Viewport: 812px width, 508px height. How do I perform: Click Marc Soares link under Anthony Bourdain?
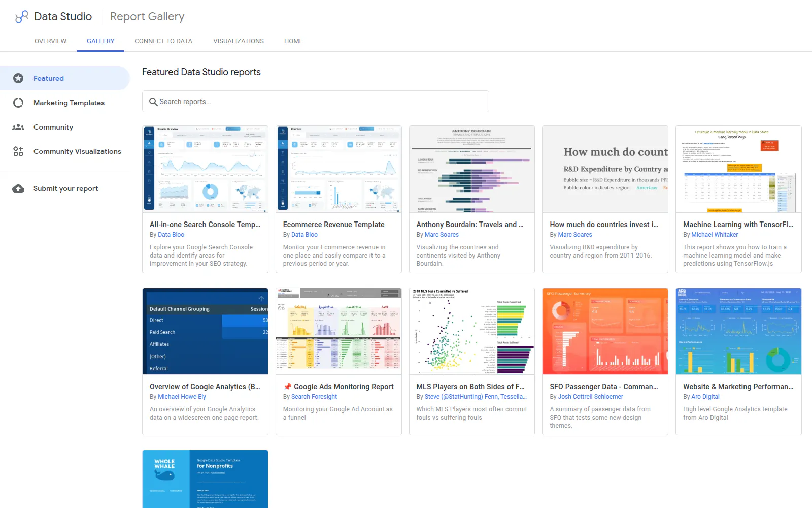(442, 235)
